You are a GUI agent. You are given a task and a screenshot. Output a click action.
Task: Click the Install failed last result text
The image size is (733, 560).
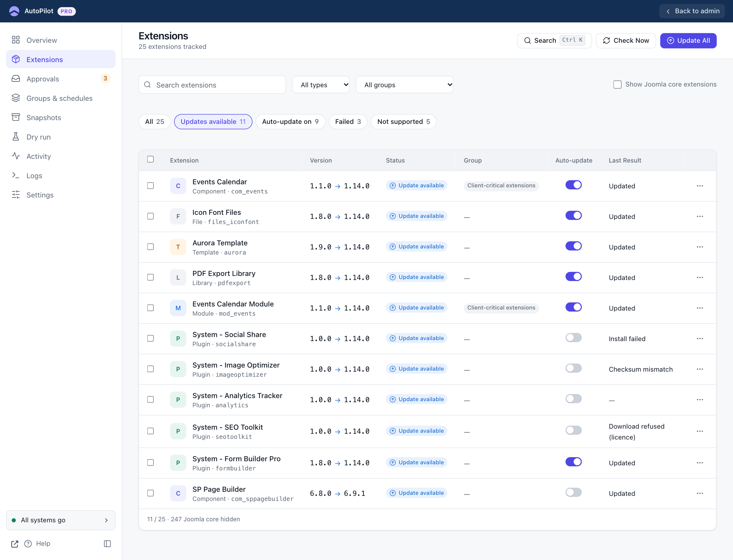(x=627, y=339)
